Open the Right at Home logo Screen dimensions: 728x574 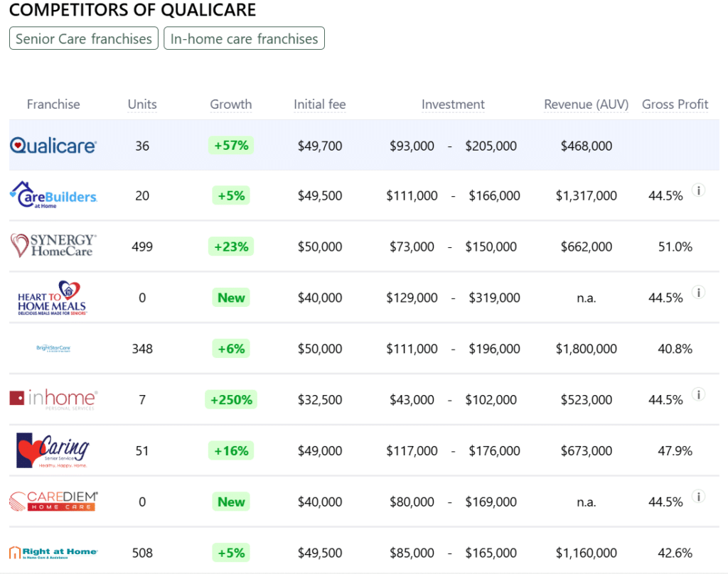[x=53, y=552]
